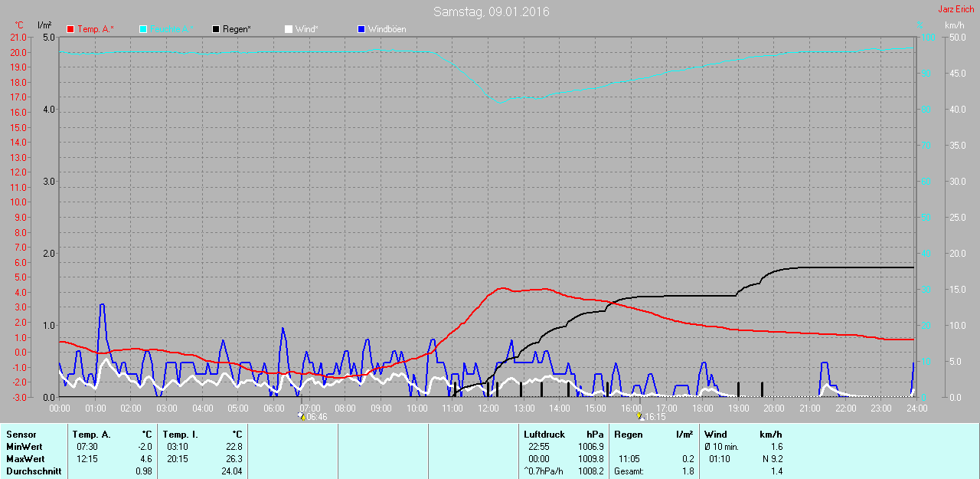Click the 'Ø 10 min.' wind label
Screen dimensions: 980x479
coord(721,447)
